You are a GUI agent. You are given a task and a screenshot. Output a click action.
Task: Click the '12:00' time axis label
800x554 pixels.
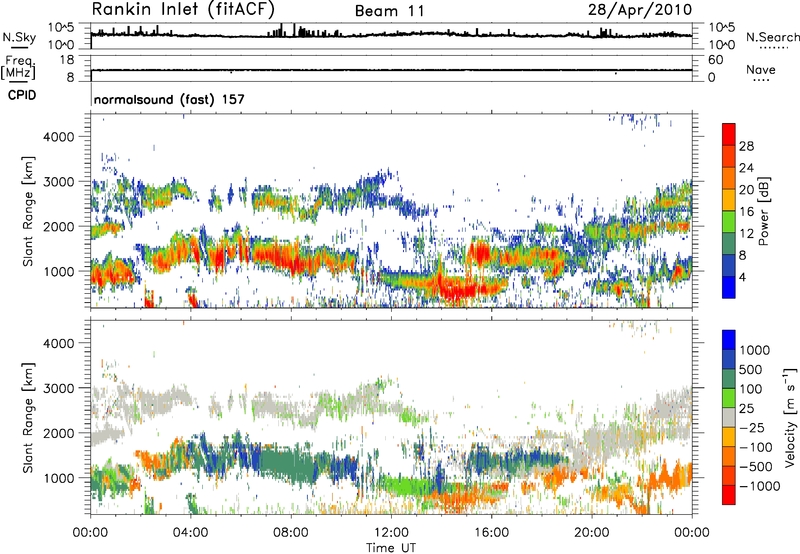[391, 533]
